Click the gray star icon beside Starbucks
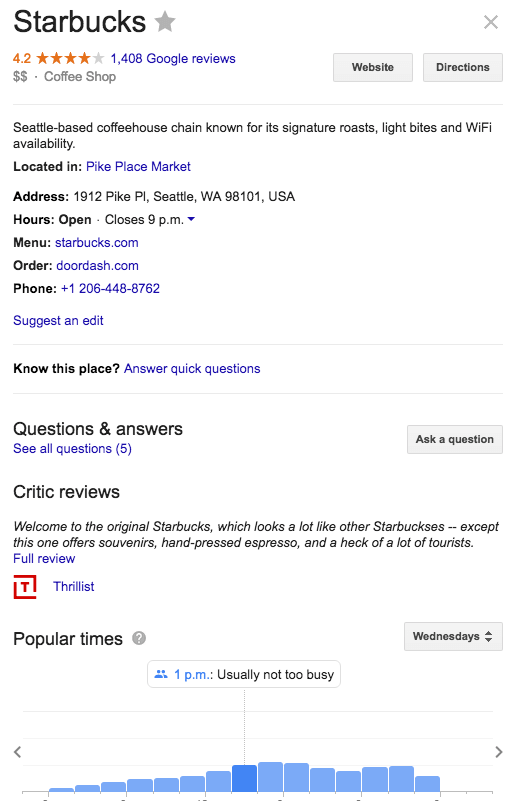This screenshot has height=801, width=514. 165,21
